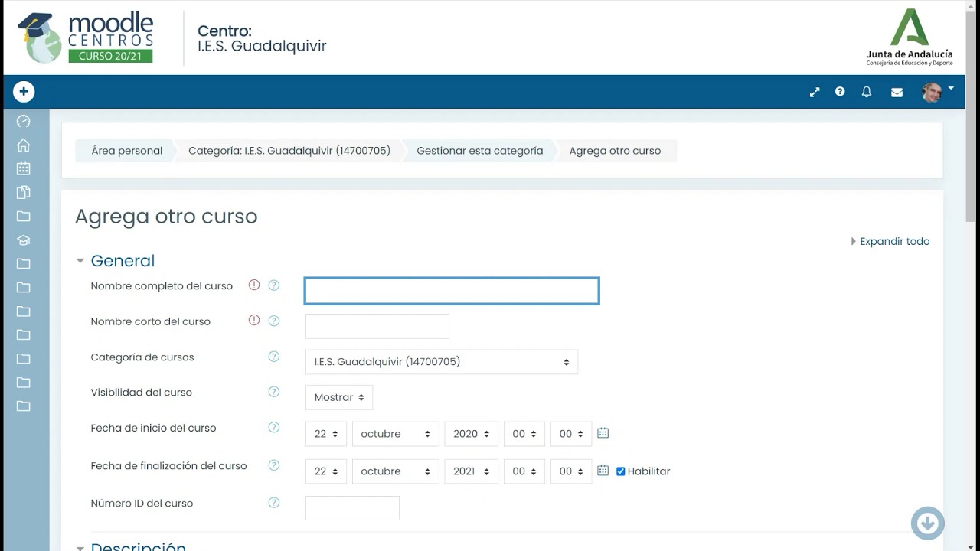Click the required icon beside Nombre corto del curso

click(x=254, y=320)
